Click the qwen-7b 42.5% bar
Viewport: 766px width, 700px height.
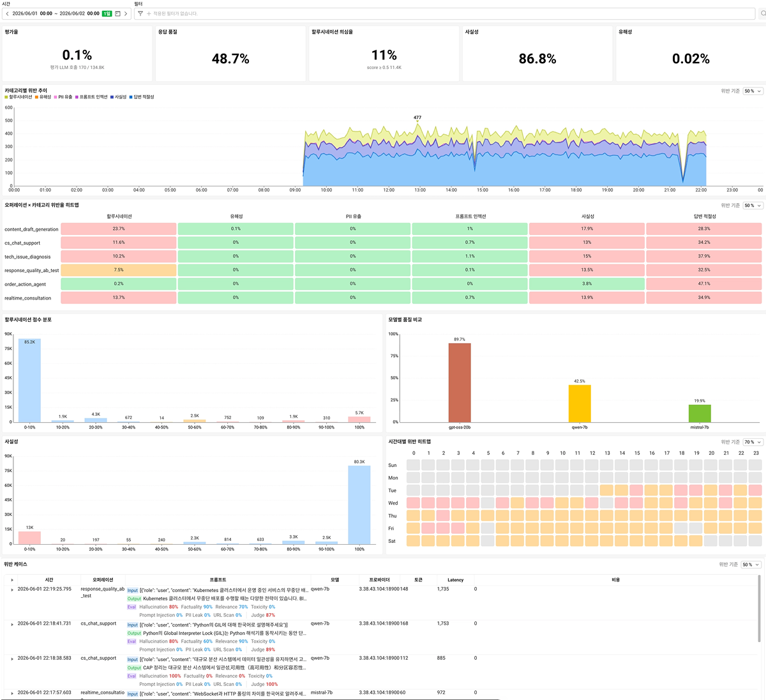(x=580, y=404)
